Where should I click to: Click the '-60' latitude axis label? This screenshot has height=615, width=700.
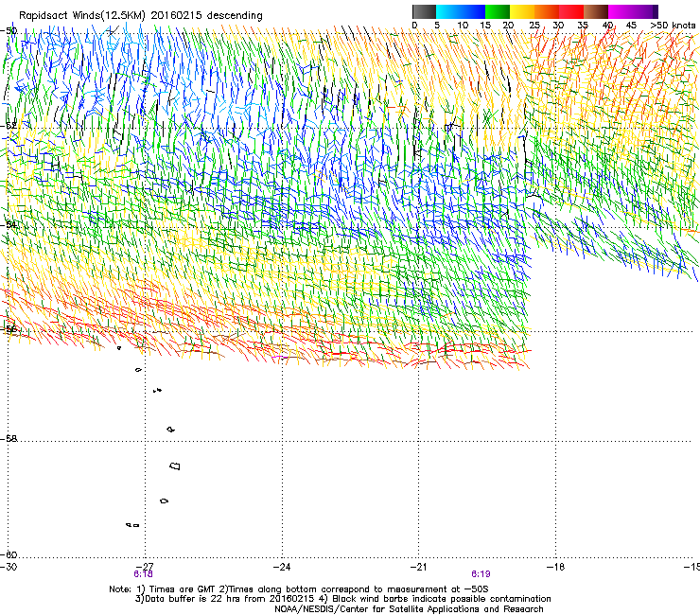point(9,554)
